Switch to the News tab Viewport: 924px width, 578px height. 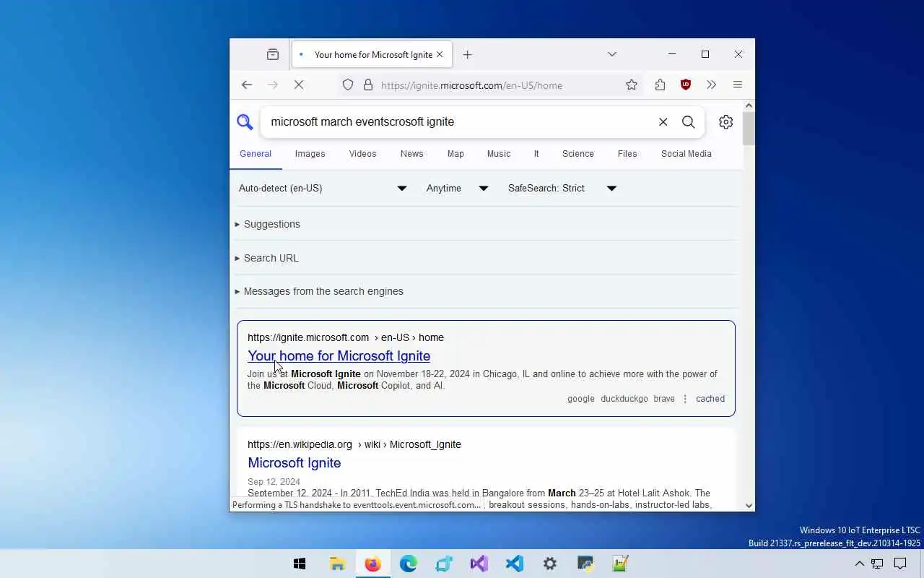coord(411,154)
